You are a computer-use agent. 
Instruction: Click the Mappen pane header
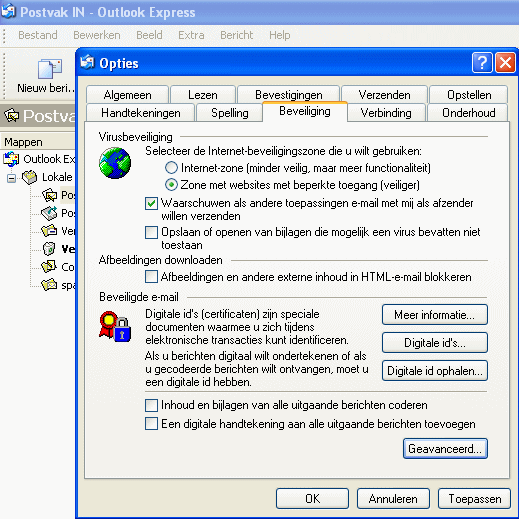38,142
